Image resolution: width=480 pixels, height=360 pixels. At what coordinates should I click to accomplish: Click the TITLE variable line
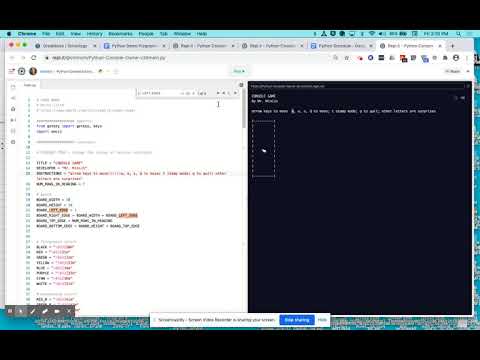(59, 163)
